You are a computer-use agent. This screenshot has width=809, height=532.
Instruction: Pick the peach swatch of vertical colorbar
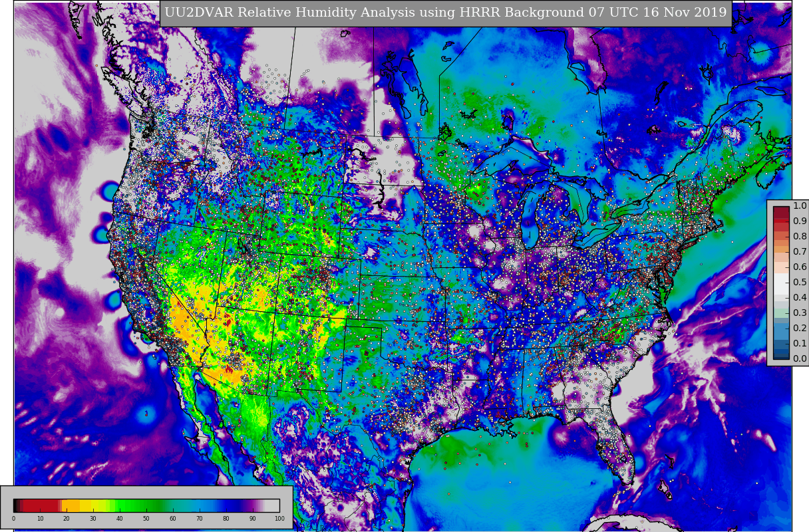click(x=781, y=267)
